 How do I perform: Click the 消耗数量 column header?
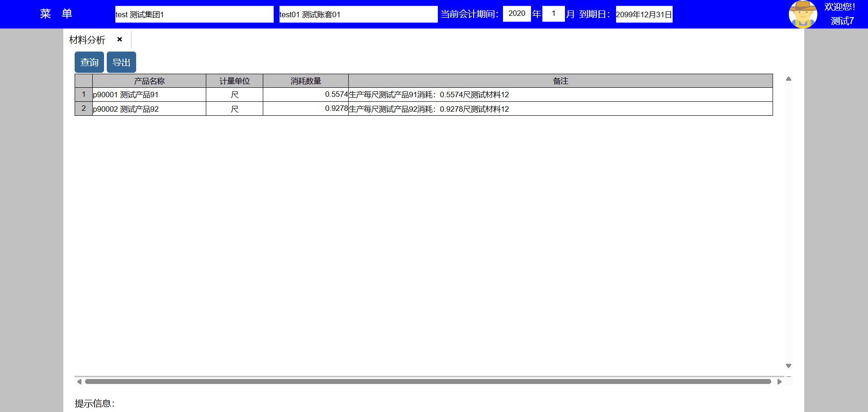[x=306, y=81]
